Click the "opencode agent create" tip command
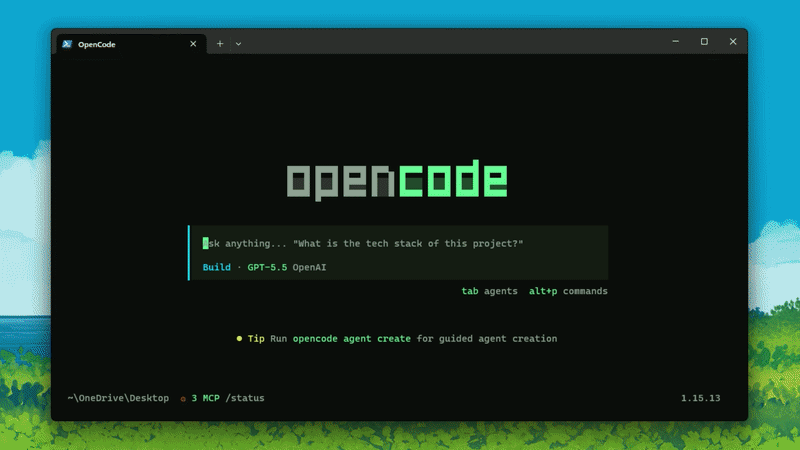 352,339
